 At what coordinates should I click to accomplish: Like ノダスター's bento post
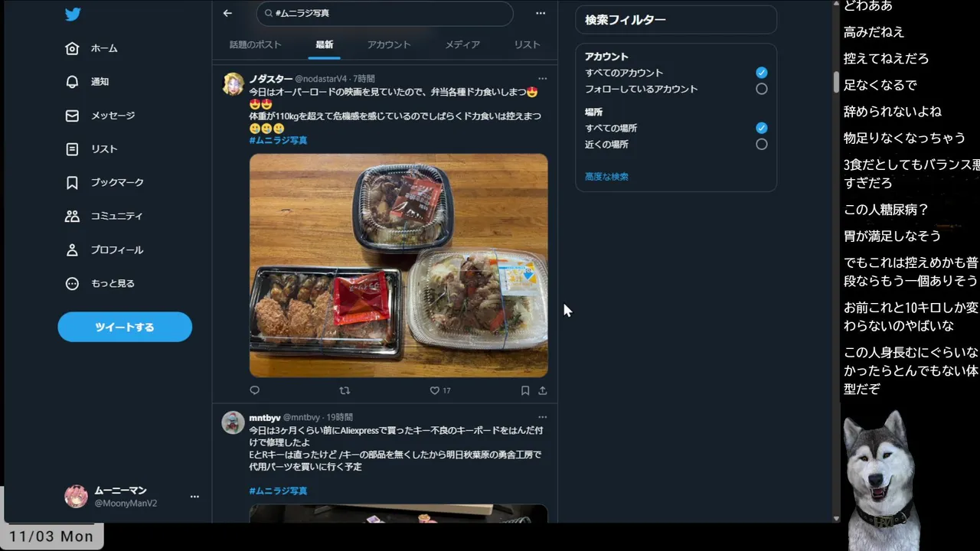pos(435,390)
